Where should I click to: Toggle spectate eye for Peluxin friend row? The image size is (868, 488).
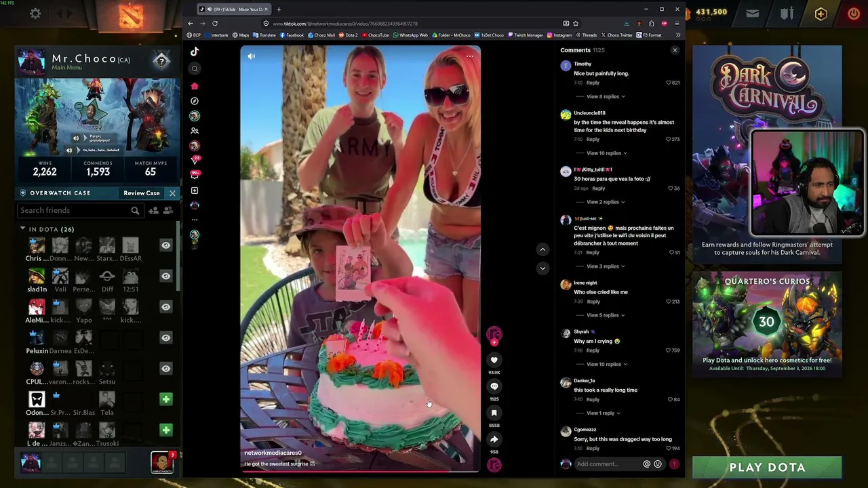coord(165,338)
